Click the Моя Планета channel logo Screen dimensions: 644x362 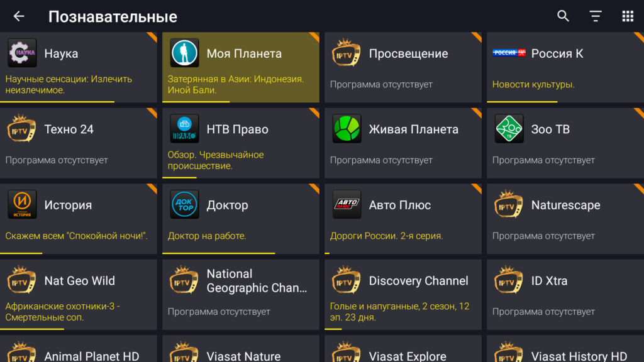184,53
